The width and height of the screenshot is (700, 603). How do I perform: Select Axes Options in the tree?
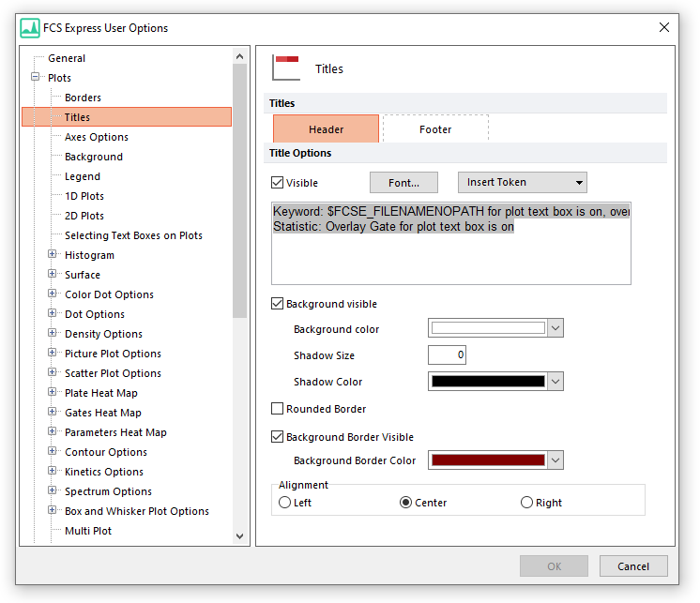click(97, 137)
